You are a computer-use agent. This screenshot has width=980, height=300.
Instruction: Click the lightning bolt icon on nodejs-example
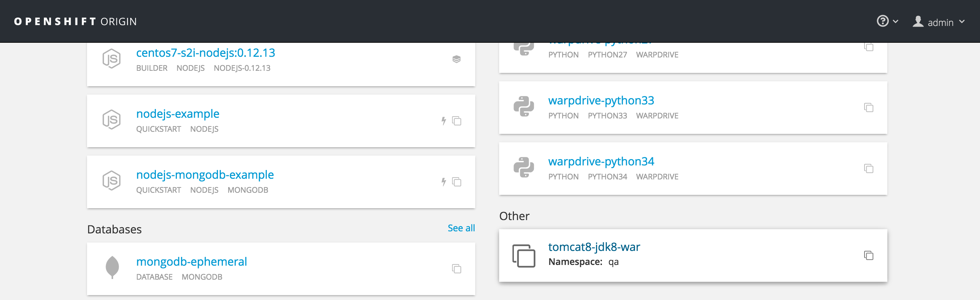point(444,121)
